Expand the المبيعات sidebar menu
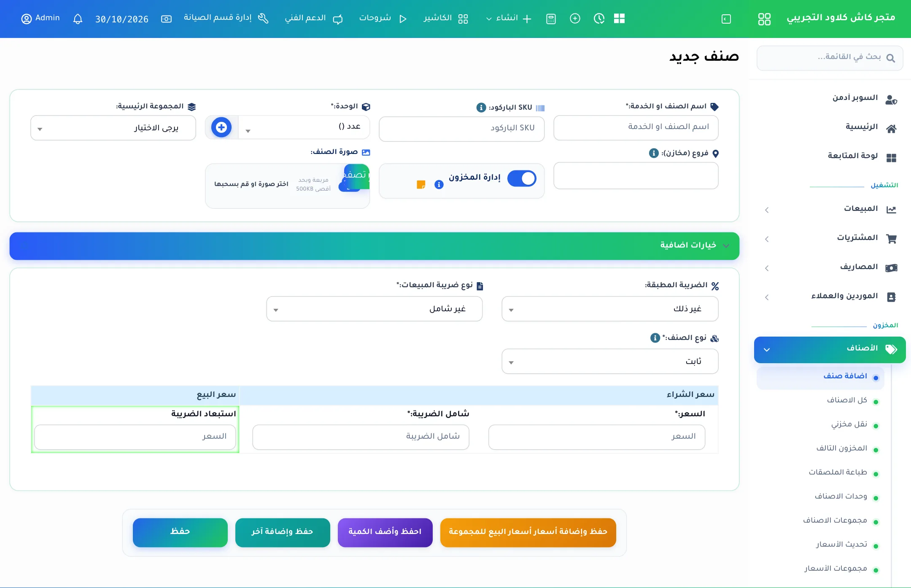Viewport: 911px width, 588px height. [x=830, y=209]
